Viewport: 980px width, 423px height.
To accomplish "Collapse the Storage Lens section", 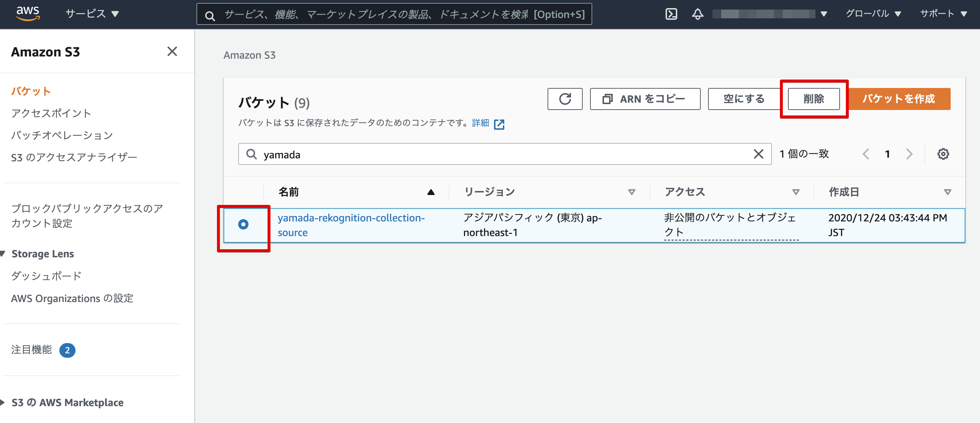I will click(3, 254).
